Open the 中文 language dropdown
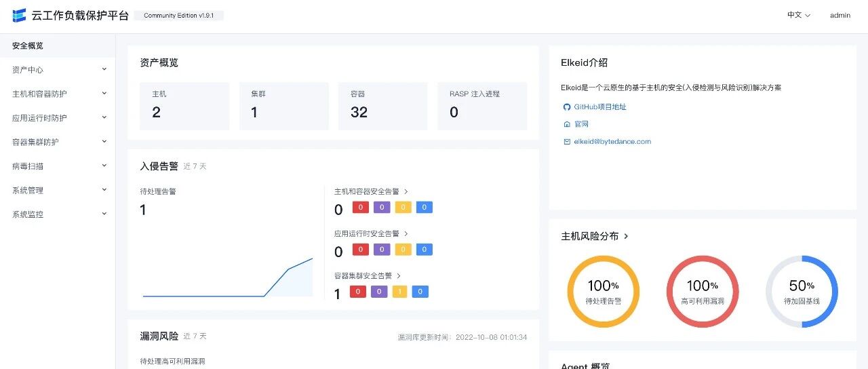This screenshot has height=369, width=868. pos(799,15)
